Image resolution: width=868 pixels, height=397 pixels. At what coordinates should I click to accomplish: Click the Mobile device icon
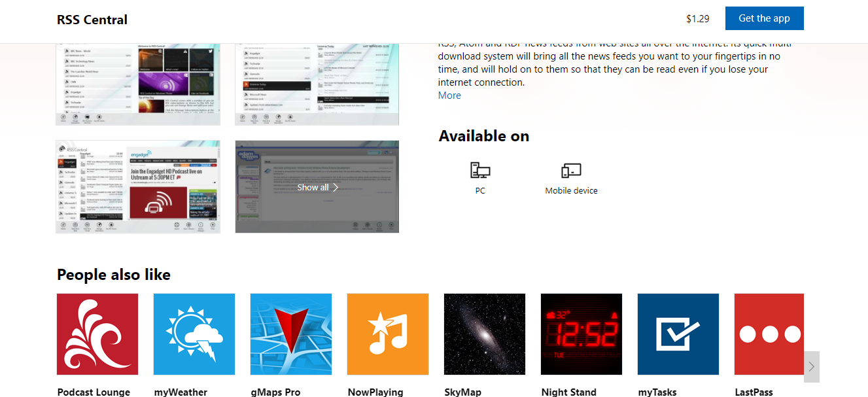coord(571,171)
